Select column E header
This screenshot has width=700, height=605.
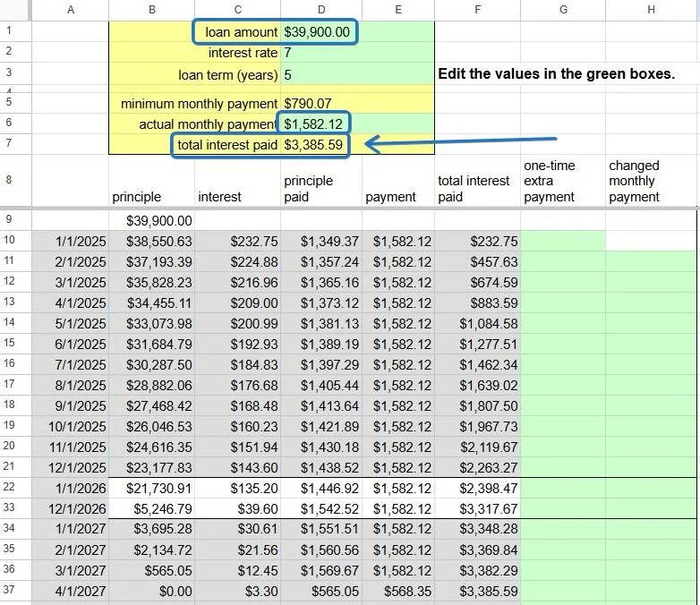click(x=398, y=10)
